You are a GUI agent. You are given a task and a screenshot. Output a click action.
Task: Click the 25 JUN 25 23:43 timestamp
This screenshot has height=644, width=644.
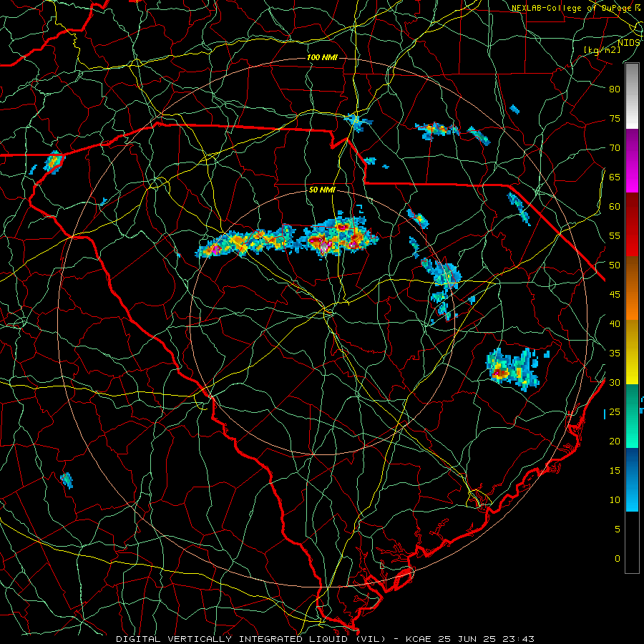[x=485, y=639]
